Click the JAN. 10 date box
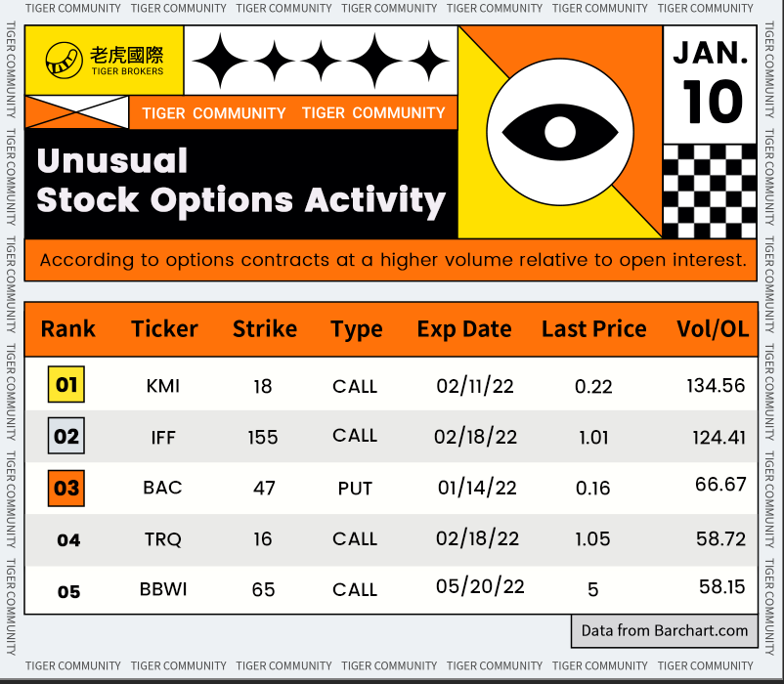784x684 pixels. [710, 83]
